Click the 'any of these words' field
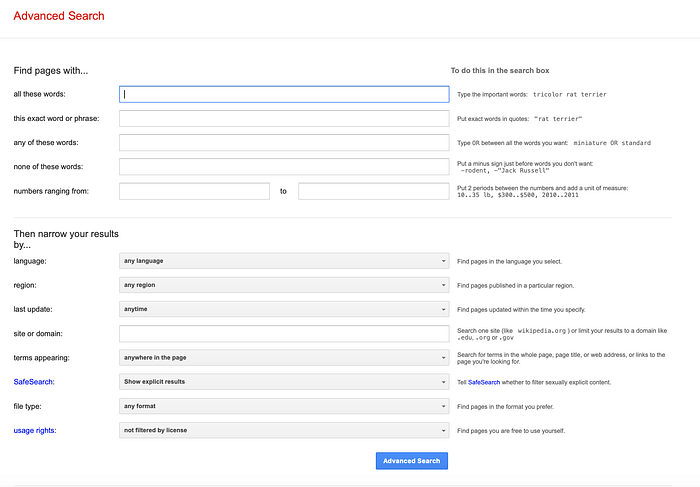700x487 pixels. click(284, 143)
